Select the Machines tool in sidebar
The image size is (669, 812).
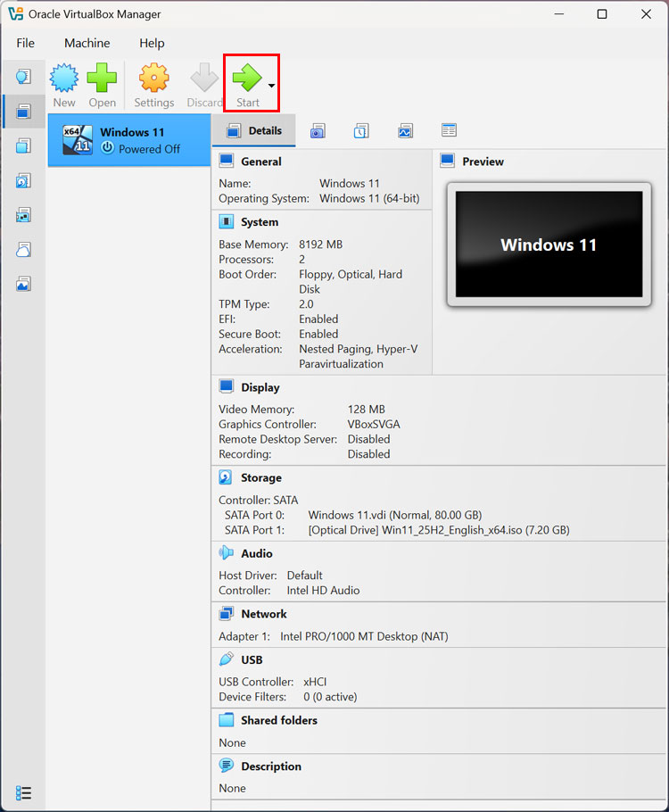(23, 111)
